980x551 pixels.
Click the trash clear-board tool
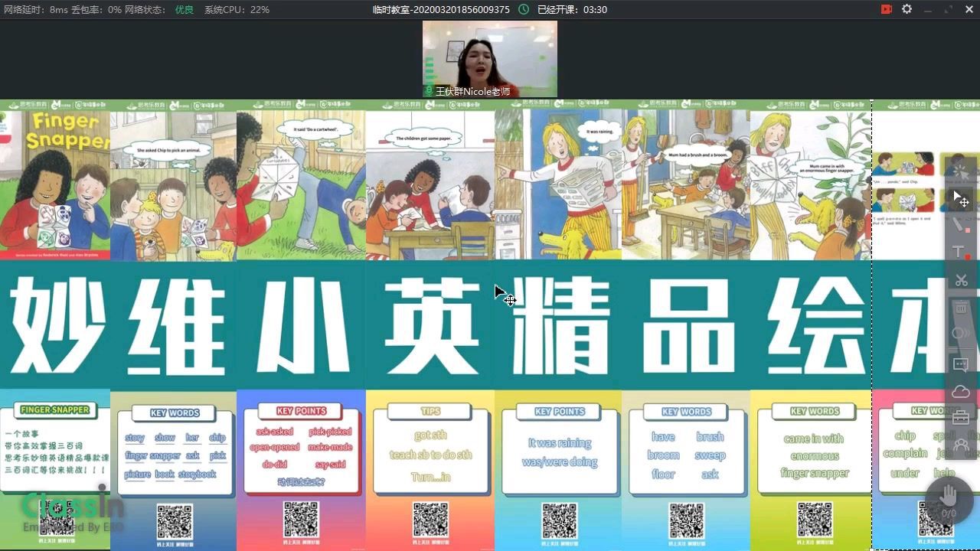(x=961, y=308)
